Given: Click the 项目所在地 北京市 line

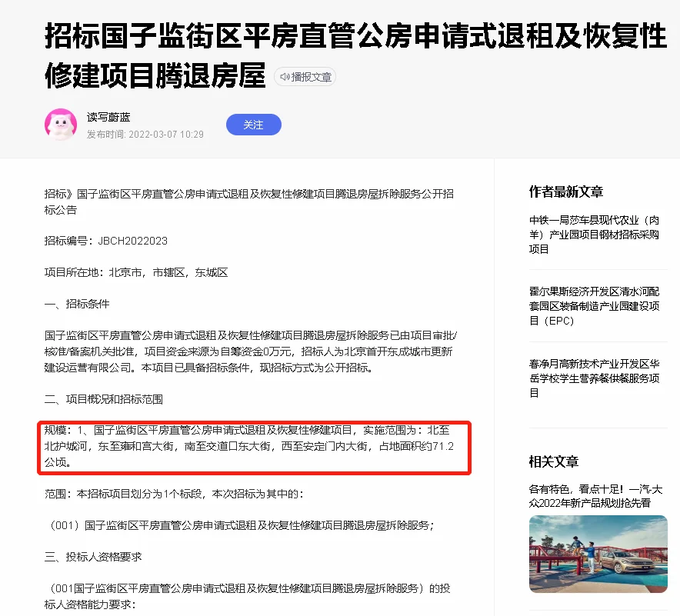Looking at the screenshot, I should 136,273.
